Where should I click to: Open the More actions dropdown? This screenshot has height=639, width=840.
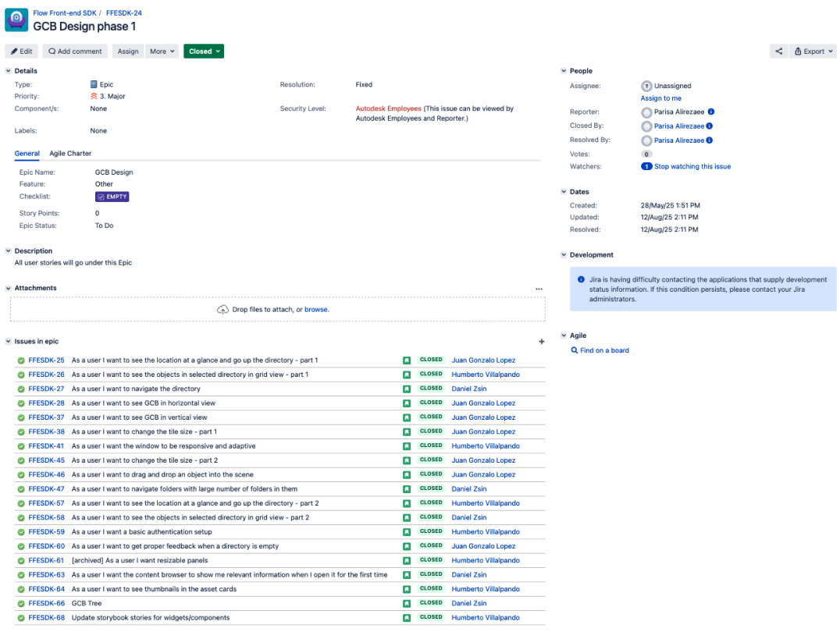162,51
